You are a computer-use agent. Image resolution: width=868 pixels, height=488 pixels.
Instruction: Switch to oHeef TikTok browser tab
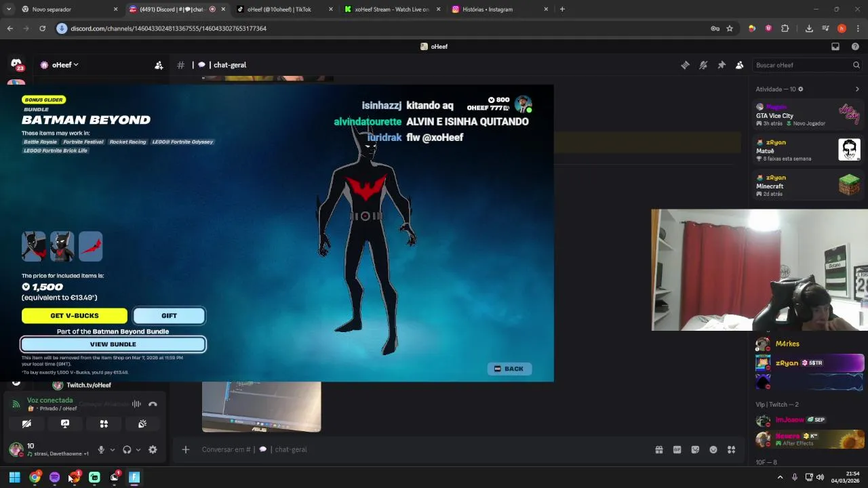pos(283,9)
